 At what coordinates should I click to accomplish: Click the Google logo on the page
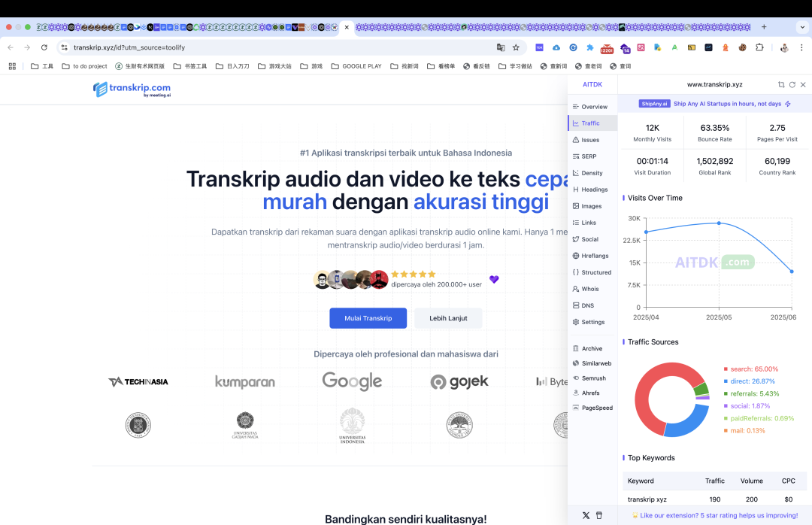(x=352, y=381)
